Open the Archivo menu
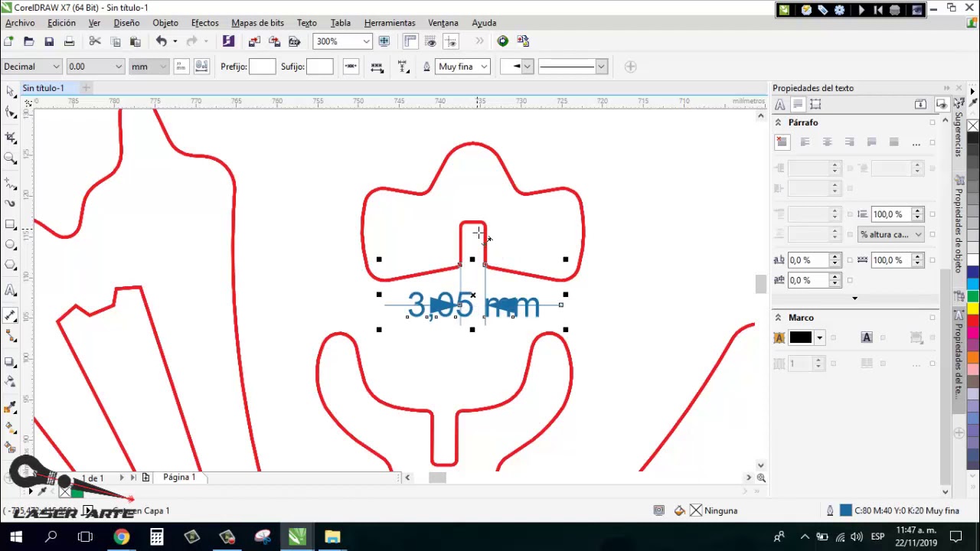The image size is (980, 551). tap(20, 23)
